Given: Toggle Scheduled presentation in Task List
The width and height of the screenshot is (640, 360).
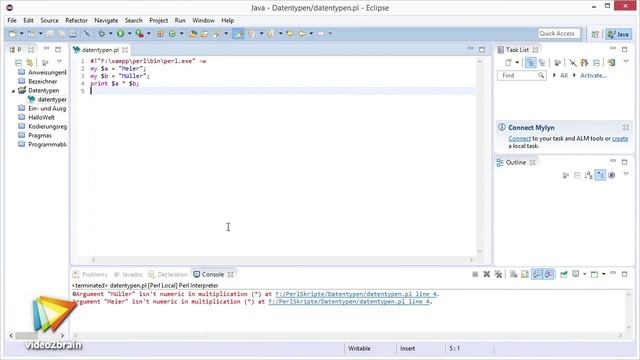Looking at the screenshot, I should pyautogui.click(x=542, y=62).
